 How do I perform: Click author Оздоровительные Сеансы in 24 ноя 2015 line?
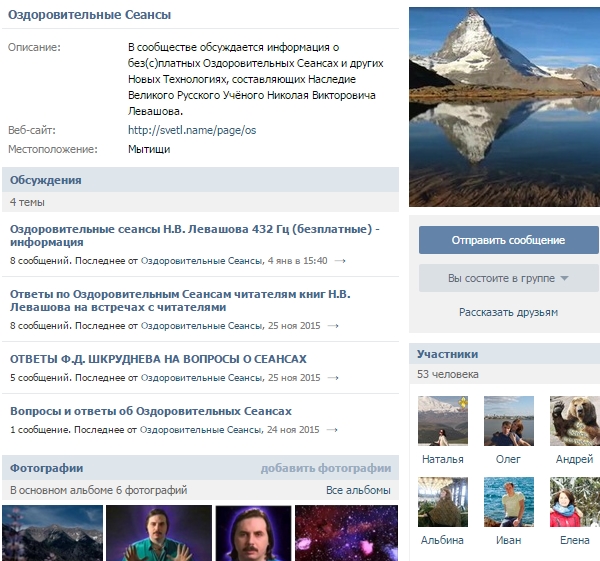tap(201, 430)
